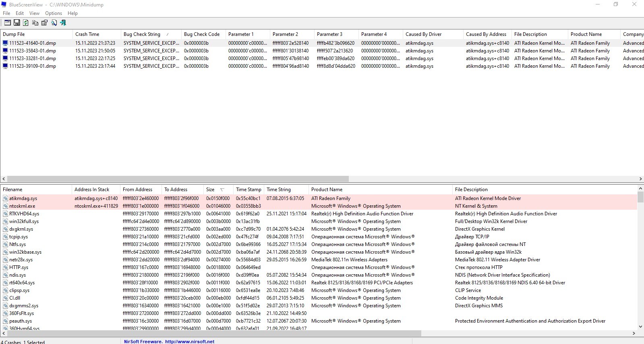The height and width of the screenshot is (344, 644).
Task: Select crash time 15.11.2023 21:50:05
Action: click(x=95, y=51)
